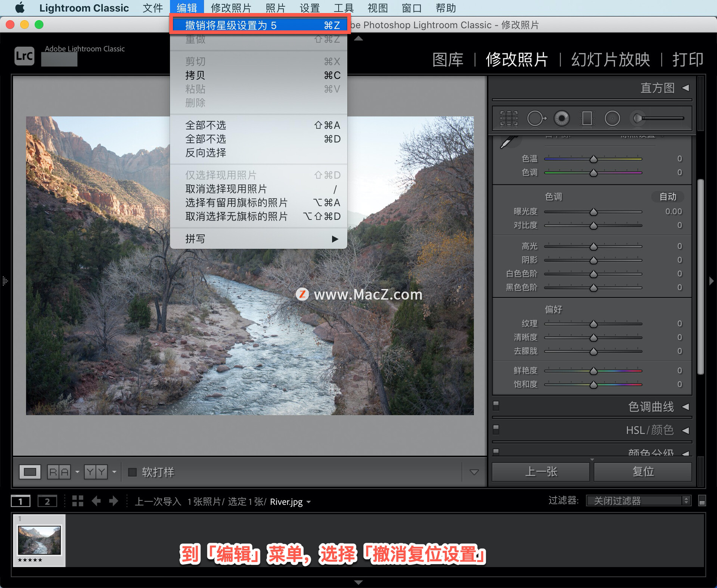Click the Lrc identity plate logo

(x=24, y=56)
